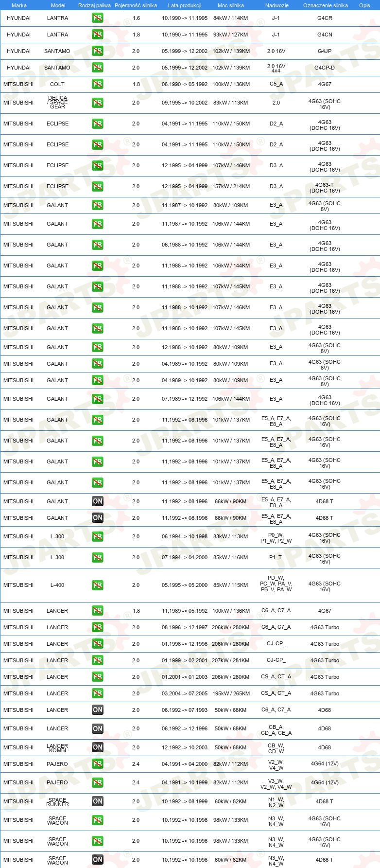The width and height of the screenshot is (380, 868).
Task: Select fuel icon in L-400 row
Action: pyautogui.click(x=98, y=585)
